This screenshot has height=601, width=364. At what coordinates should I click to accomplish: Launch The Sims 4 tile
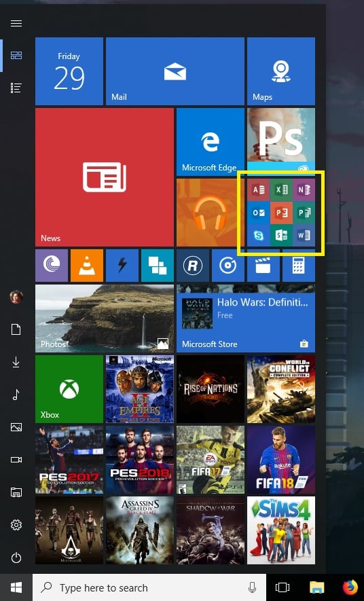281,530
